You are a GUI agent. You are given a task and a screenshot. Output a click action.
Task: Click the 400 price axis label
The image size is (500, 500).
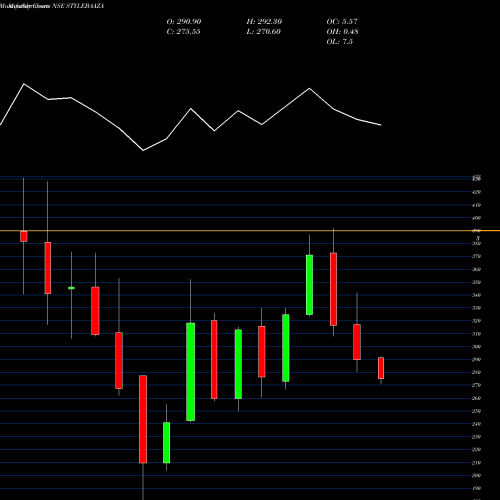tap(477, 218)
